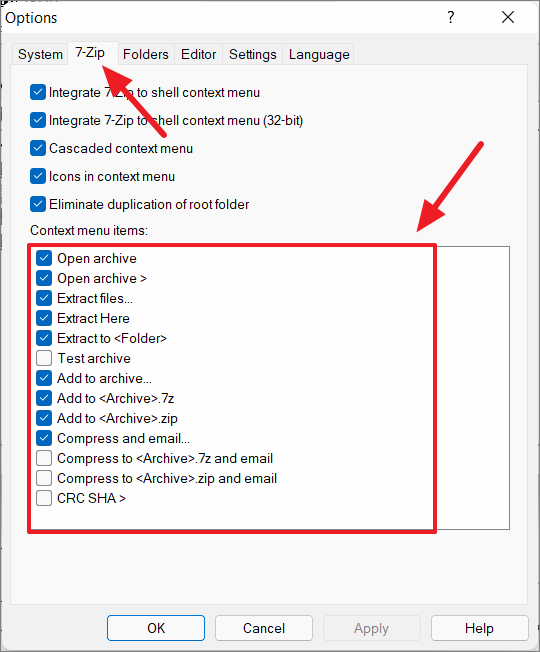
Task: Go to the Settings tab
Action: click(x=252, y=54)
